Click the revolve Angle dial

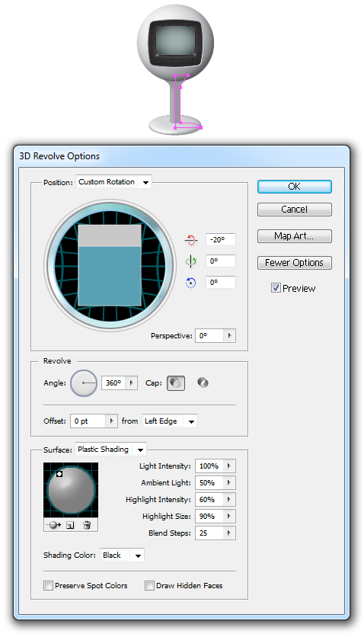point(84,383)
